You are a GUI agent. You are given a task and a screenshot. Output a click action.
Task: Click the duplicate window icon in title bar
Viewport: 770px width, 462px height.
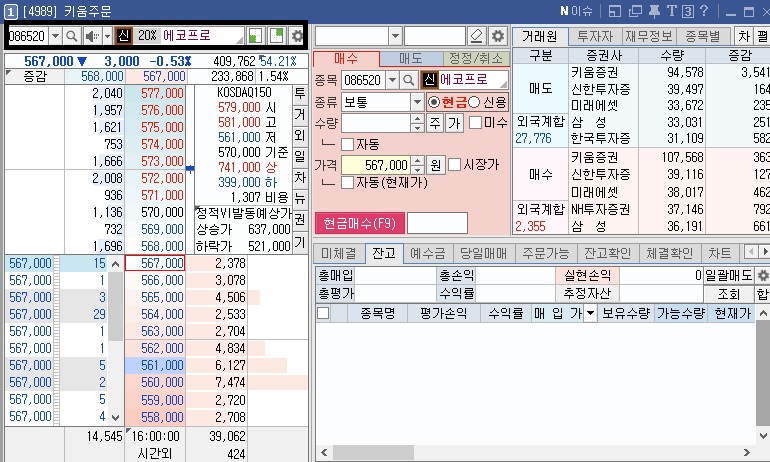click(635, 11)
